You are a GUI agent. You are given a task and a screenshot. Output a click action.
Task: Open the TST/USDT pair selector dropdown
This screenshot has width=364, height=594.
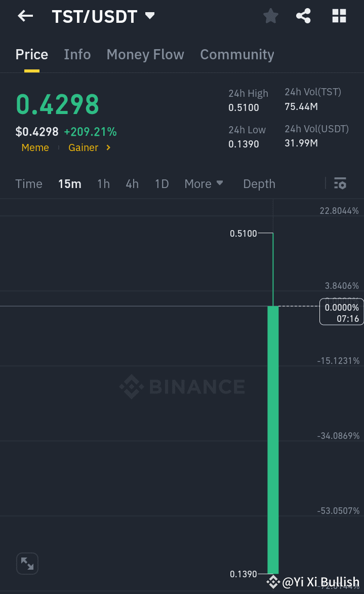click(x=150, y=16)
